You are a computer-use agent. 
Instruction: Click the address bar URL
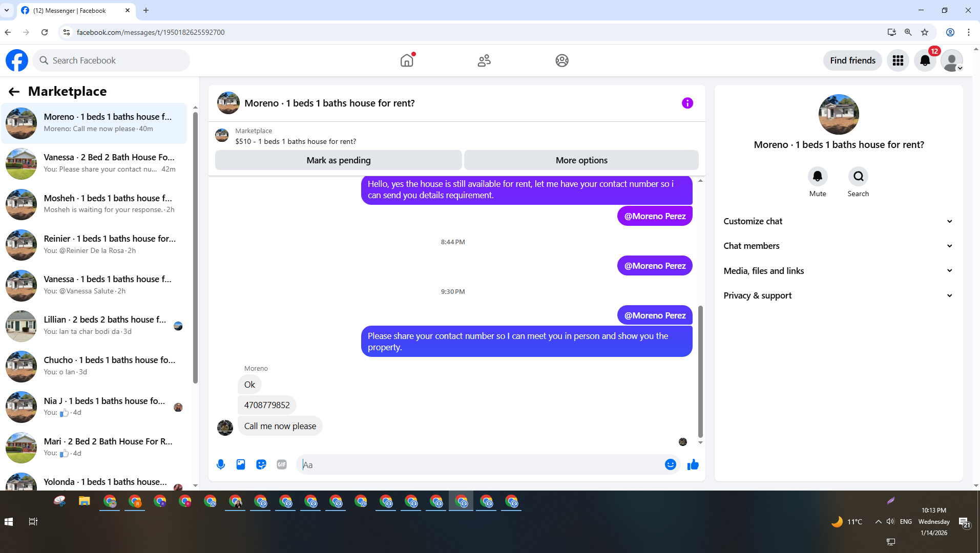[x=151, y=32]
